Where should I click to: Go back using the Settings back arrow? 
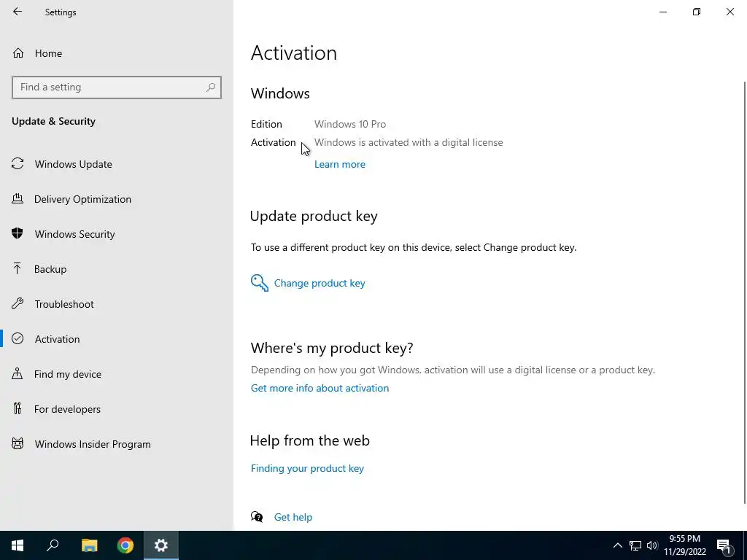[18, 12]
